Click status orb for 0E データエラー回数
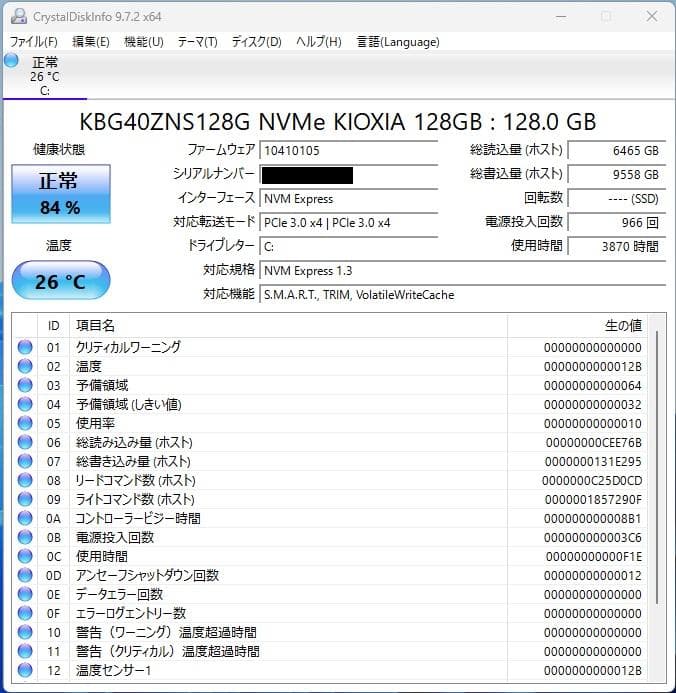Image resolution: width=676 pixels, height=693 pixels. [x=25, y=594]
